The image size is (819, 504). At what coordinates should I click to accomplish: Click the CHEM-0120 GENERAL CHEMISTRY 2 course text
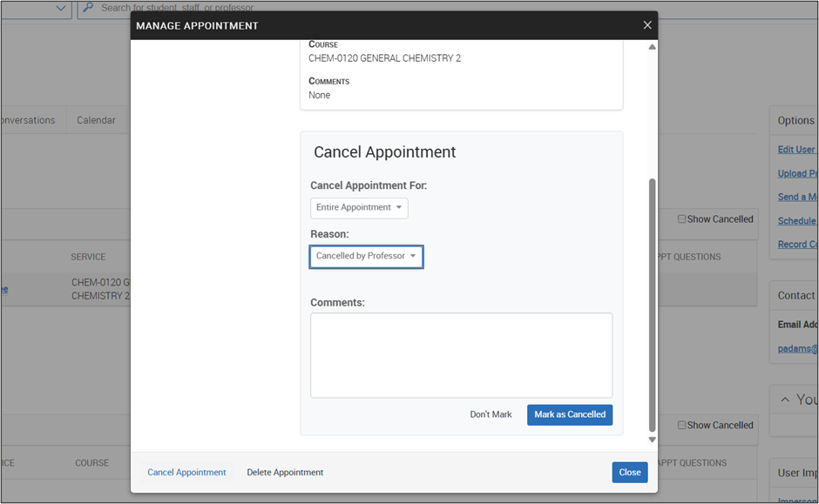384,58
